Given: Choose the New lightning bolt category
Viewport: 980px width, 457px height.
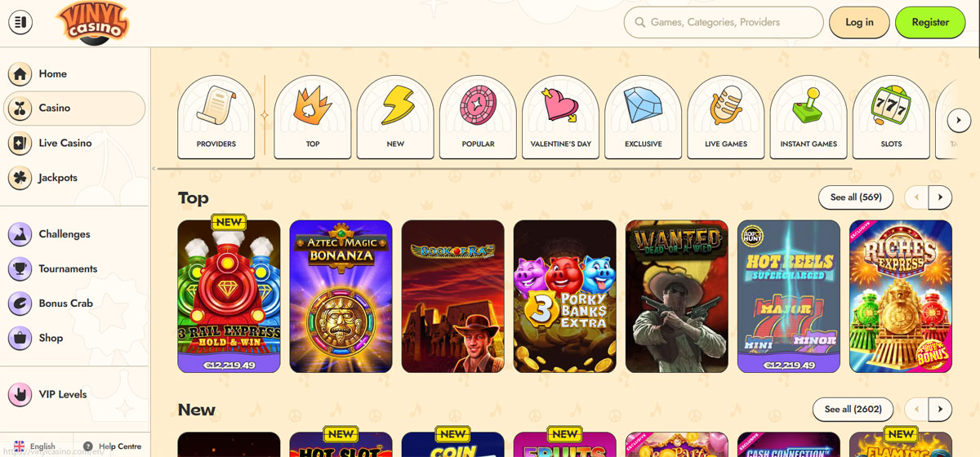Looking at the screenshot, I should click(395, 117).
